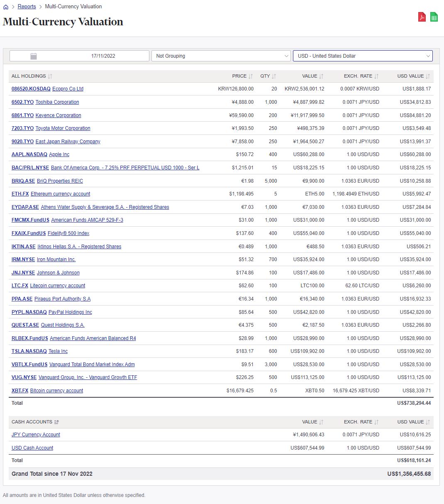The height and width of the screenshot is (504, 444).
Task: Open Toyota Motor Corporation holding
Action: coord(63,128)
